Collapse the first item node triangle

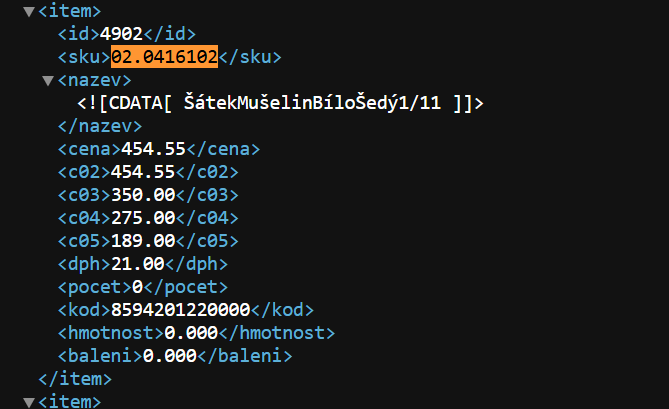click(x=29, y=12)
